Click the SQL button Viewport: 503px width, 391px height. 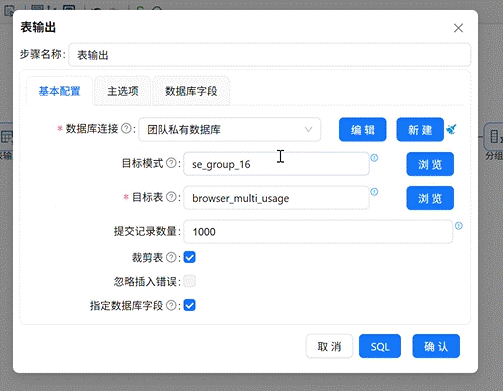[380, 346]
